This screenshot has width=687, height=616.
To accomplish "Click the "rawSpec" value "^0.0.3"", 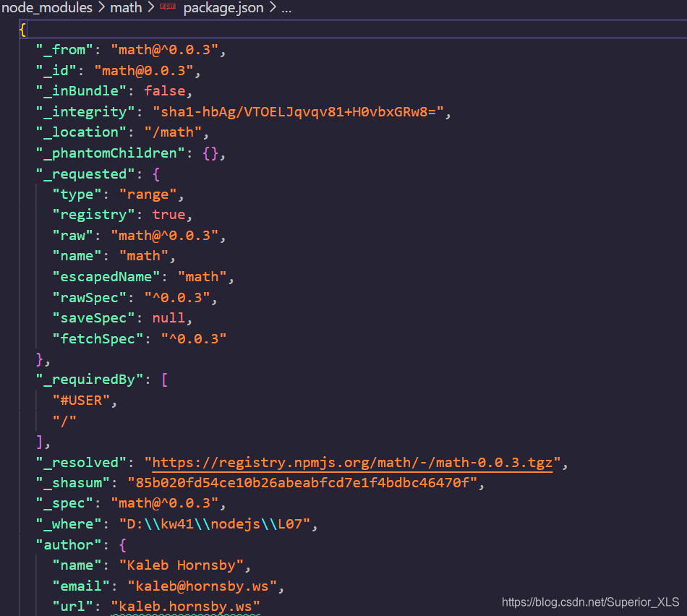I will pyautogui.click(x=177, y=298).
